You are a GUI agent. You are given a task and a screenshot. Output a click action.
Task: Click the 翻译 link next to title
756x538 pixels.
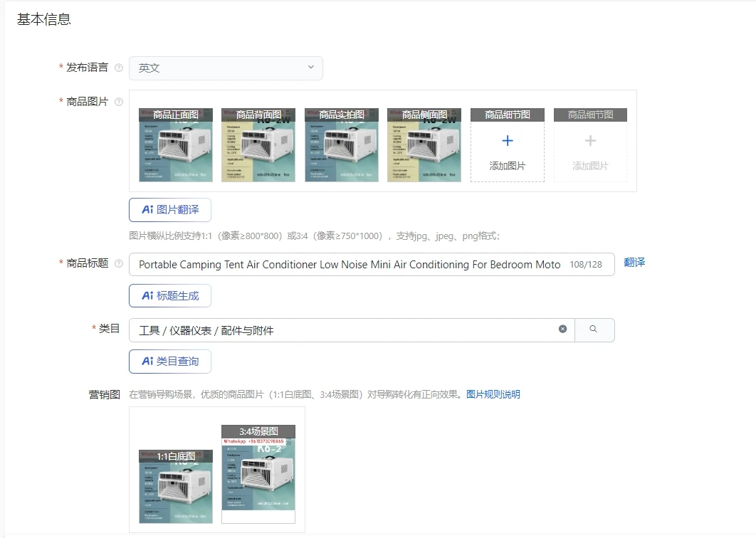634,263
